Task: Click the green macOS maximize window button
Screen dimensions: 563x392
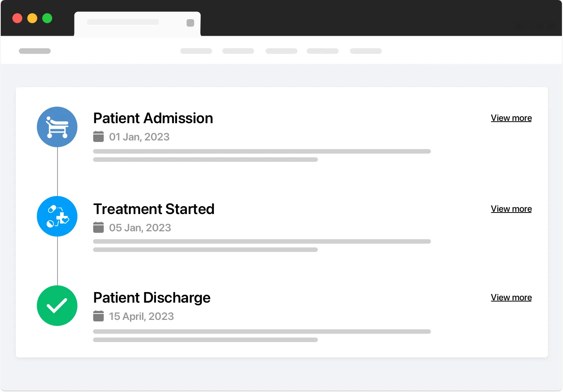Action: (47, 18)
